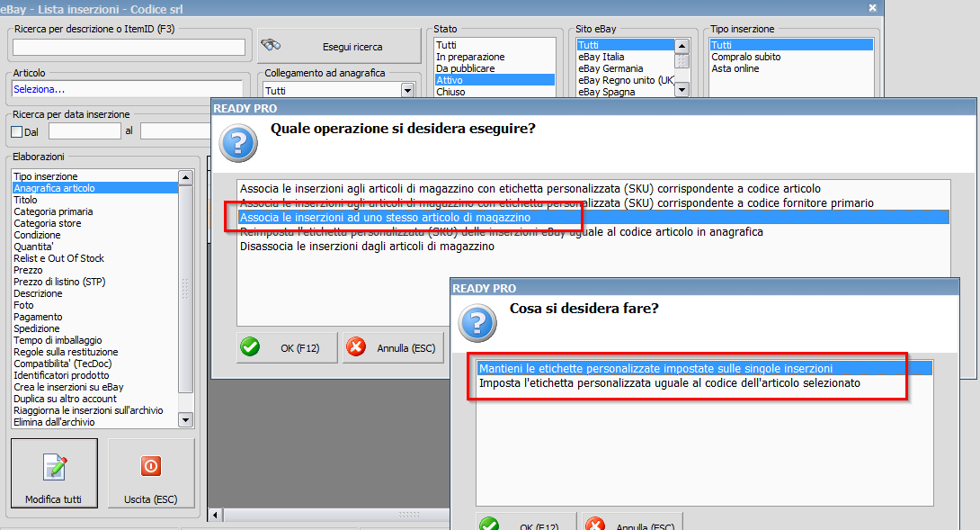Image resolution: width=980 pixels, height=530 pixels.
Task: Click red X icon on first dialog Annulla
Action: pos(356,346)
